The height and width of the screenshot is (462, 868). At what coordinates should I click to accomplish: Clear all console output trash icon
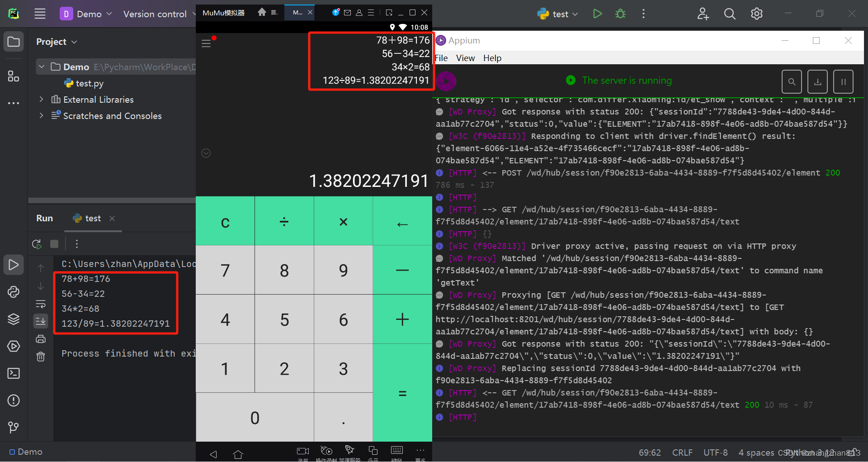[41, 357]
